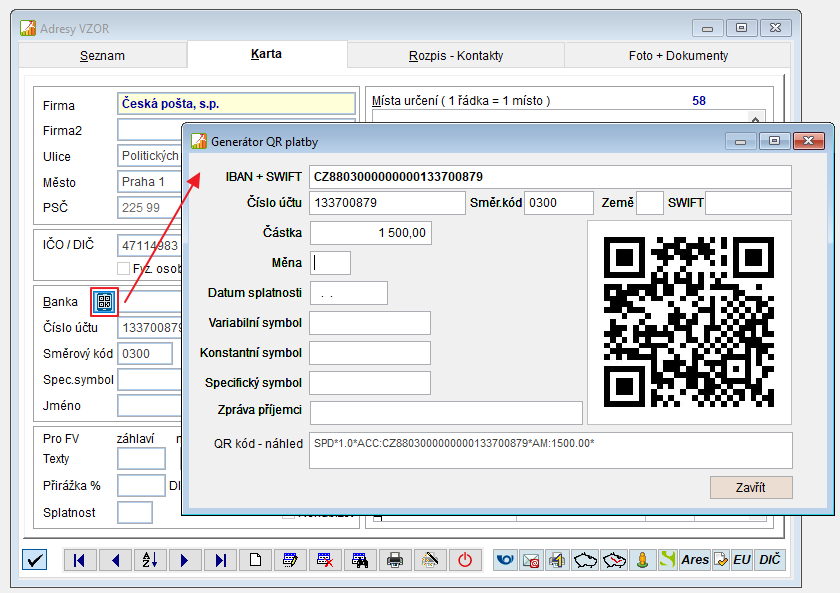Image resolution: width=840 pixels, height=593 pixels.
Task: Close the QR generator with Zavřít
Action: tap(751, 487)
